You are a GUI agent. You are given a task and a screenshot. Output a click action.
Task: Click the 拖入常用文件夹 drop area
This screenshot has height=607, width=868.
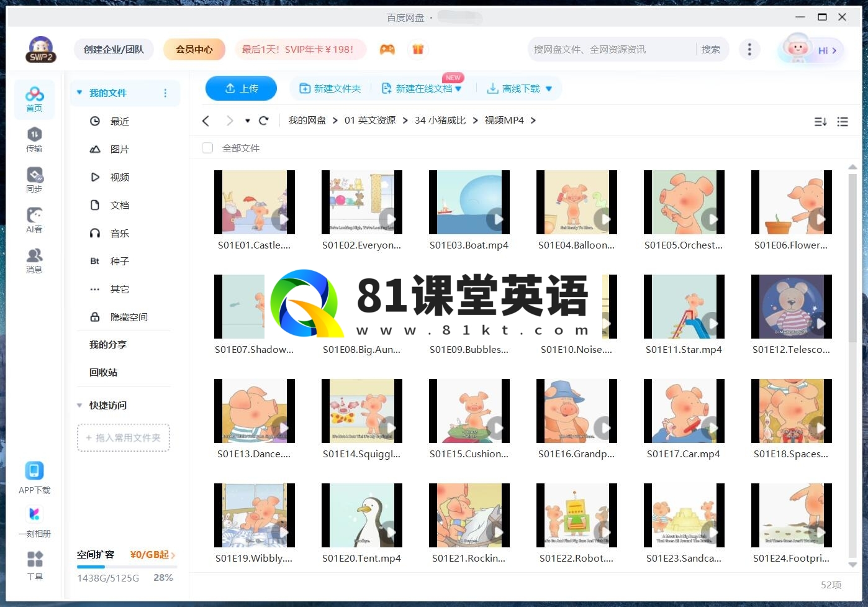(124, 437)
